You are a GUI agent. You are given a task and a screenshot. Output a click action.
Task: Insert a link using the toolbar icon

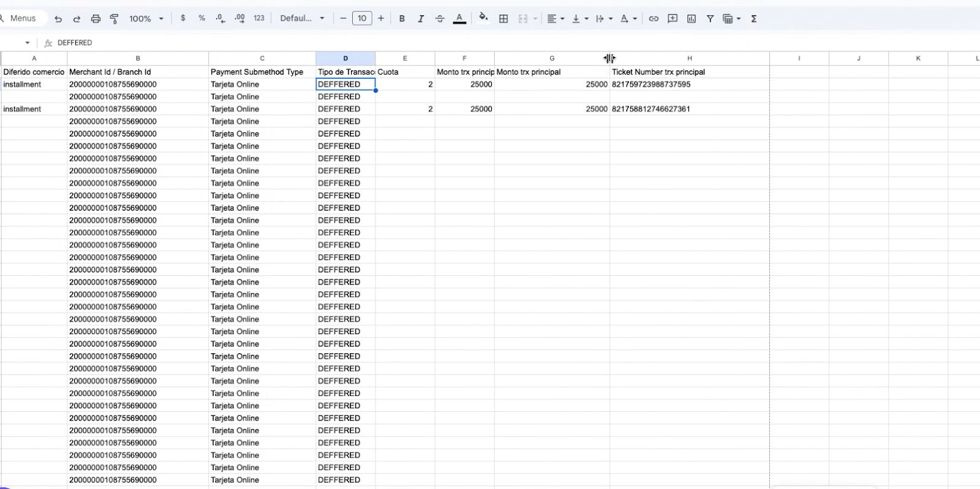(x=654, y=19)
